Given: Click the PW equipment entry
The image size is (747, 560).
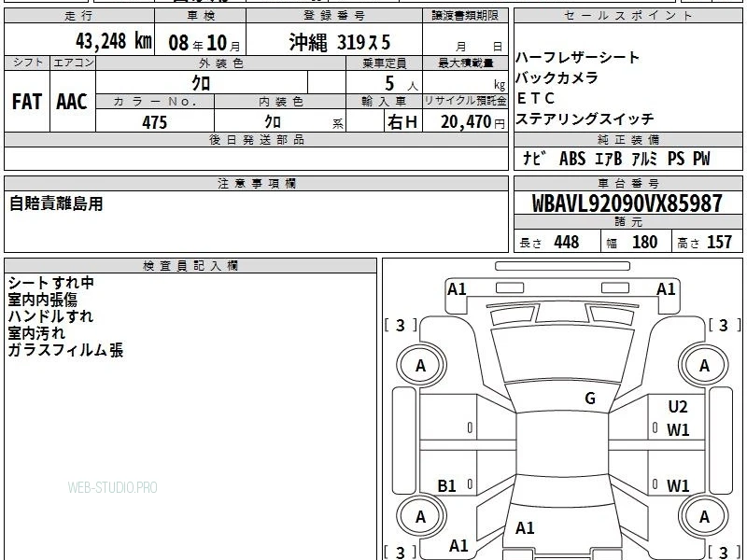Looking at the screenshot, I should (701, 158).
